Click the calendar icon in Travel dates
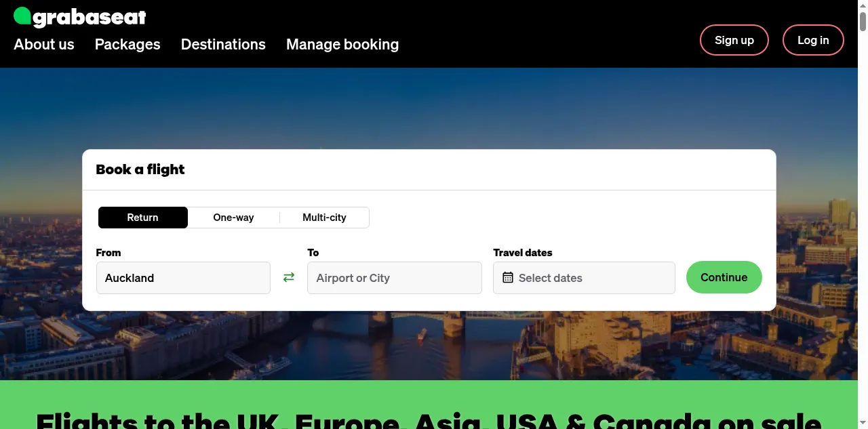The image size is (868, 429). (508, 278)
